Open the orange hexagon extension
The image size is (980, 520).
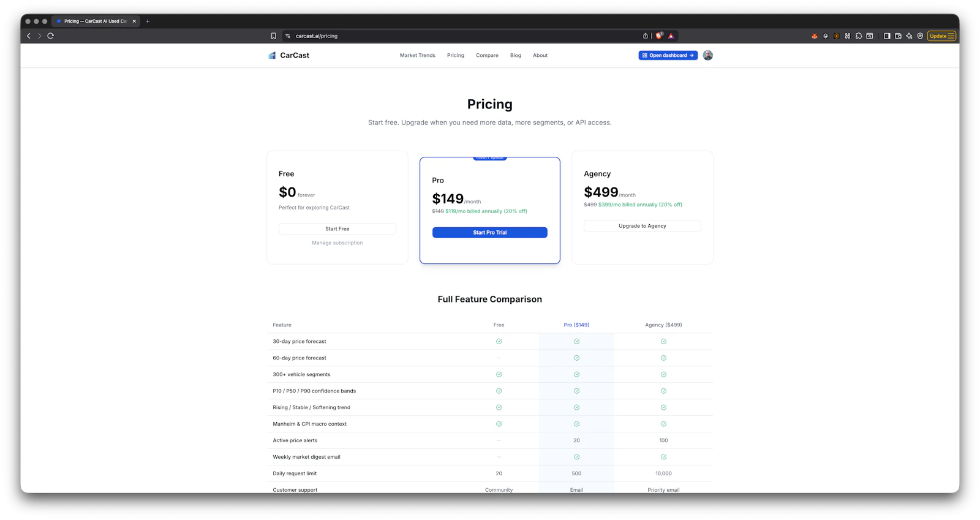point(837,36)
